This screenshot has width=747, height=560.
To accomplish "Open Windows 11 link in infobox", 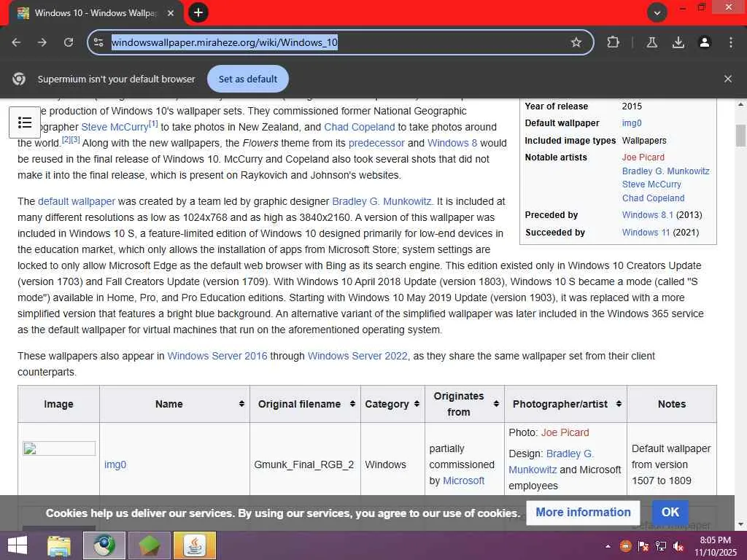I will (x=646, y=233).
